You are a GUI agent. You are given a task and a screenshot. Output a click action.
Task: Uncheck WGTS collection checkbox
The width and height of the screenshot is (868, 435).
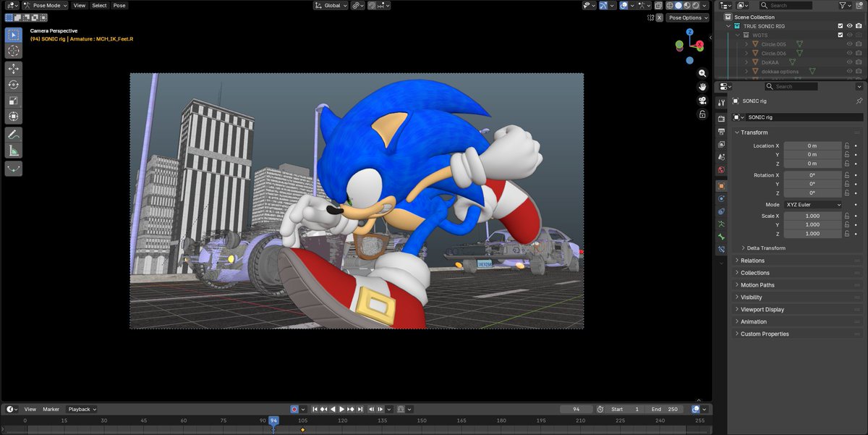click(x=841, y=35)
